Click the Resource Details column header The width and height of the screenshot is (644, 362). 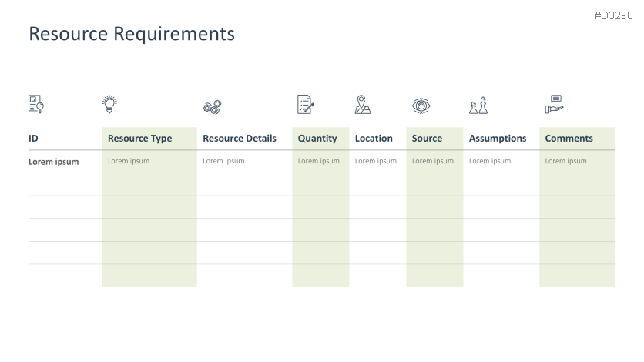tap(239, 139)
